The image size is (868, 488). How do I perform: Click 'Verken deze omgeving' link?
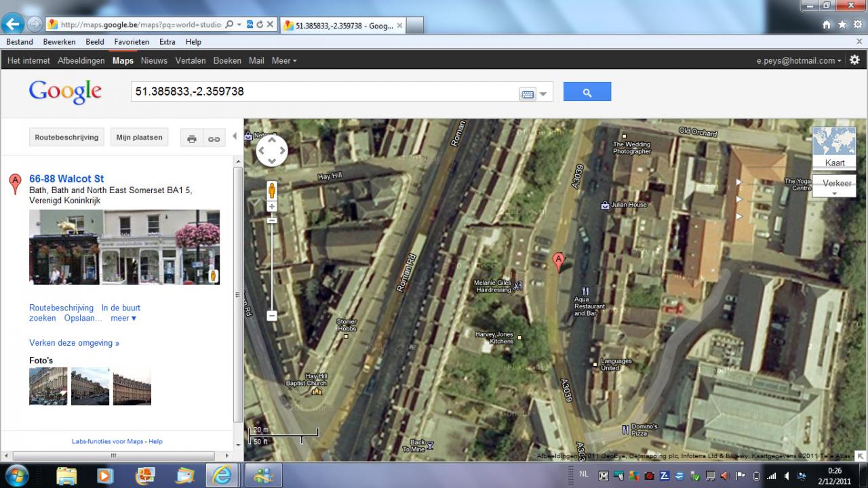point(74,343)
